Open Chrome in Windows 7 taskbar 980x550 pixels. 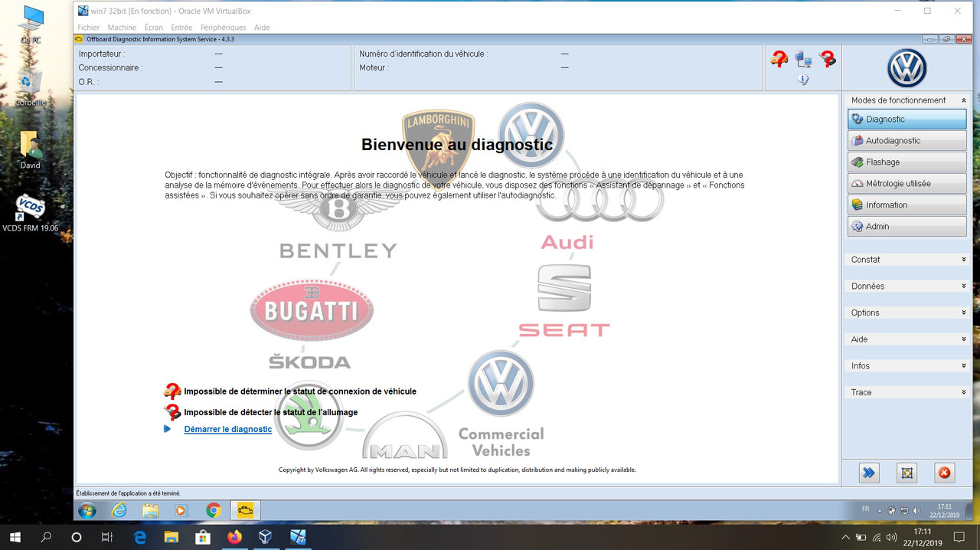coord(214,510)
